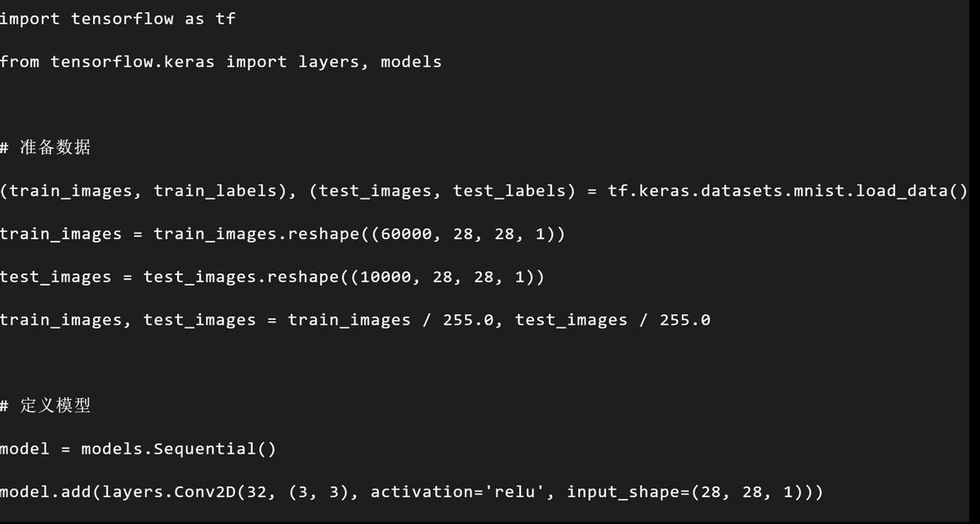Click 'test_labels' in the load_data line

point(510,191)
